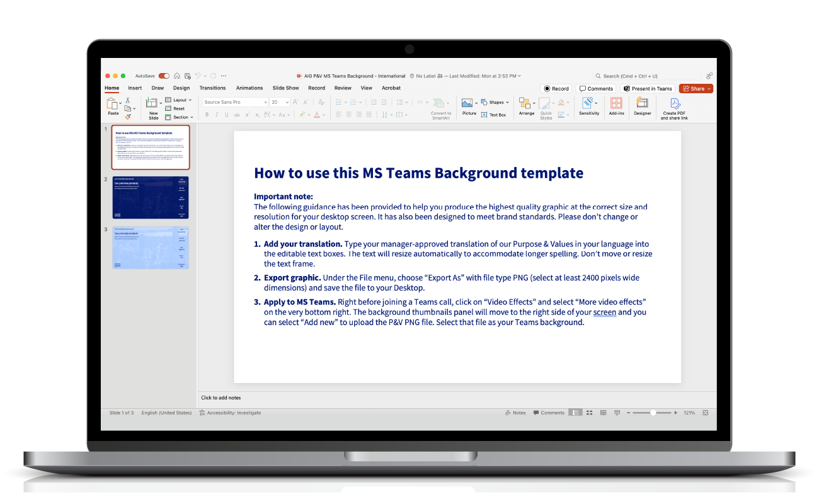The height and width of the screenshot is (504, 819).
Task: Toggle Italic formatting
Action: pyautogui.click(x=217, y=115)
